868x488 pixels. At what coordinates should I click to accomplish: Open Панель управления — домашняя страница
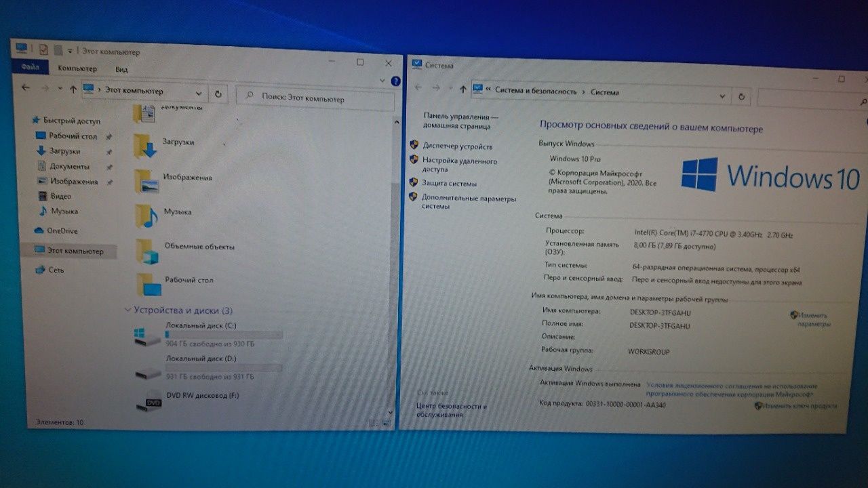(x=460, y=121)
